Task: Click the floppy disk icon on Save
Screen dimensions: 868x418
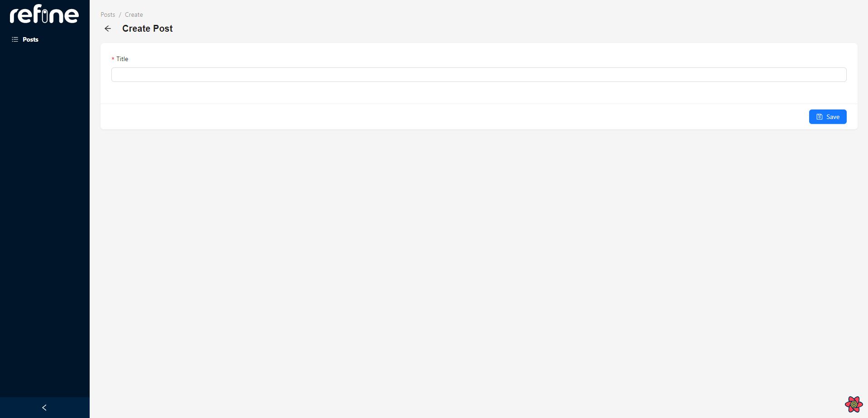Action: [x=819, y=117]
